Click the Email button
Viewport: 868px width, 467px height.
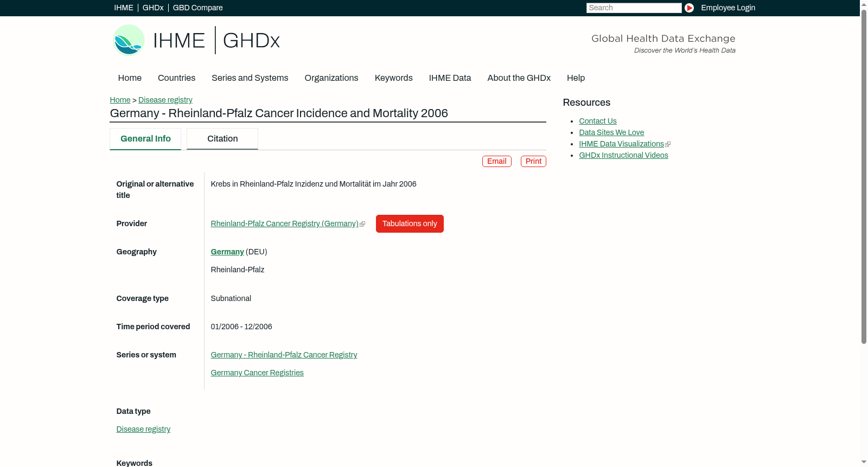497,161
